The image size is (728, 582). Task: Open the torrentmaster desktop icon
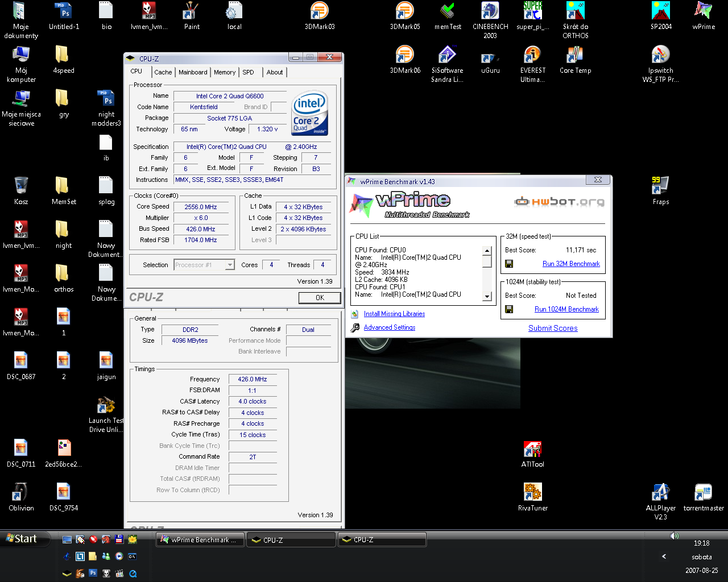(x=704, y=497)
